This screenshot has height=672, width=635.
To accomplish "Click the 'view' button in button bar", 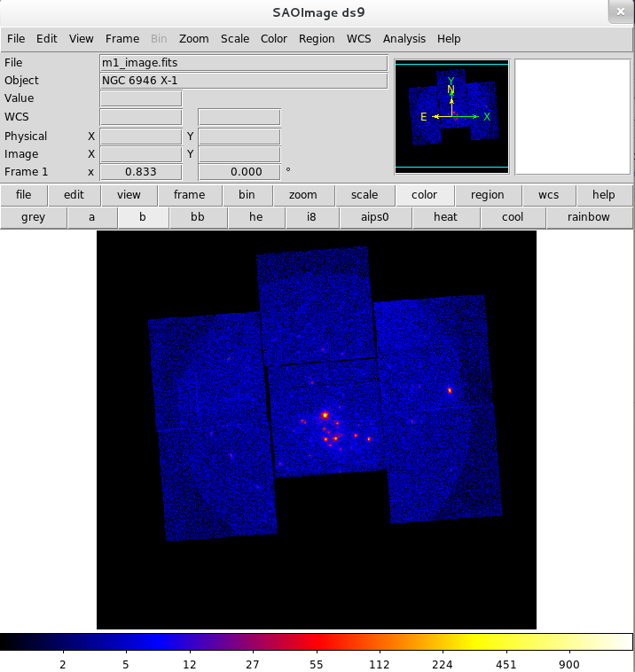I will coord(129,194).
